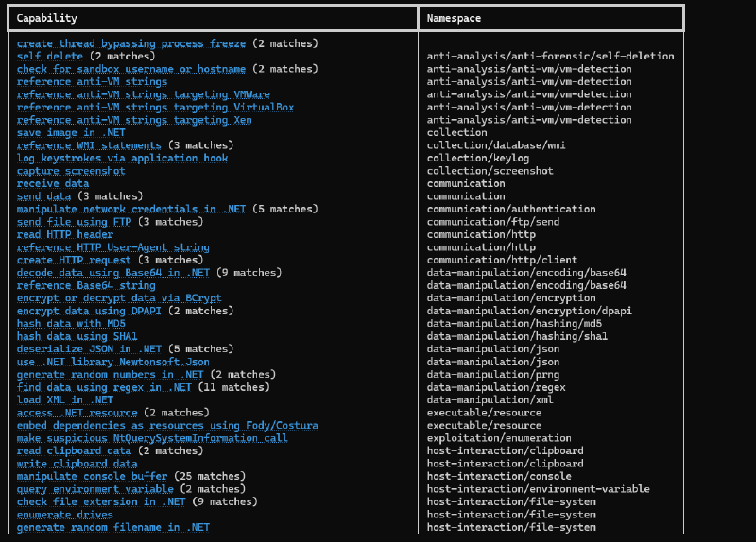Click 'check for sandbox username or hostname' link
The image size is (756, 542).
(x=131, y=69)
